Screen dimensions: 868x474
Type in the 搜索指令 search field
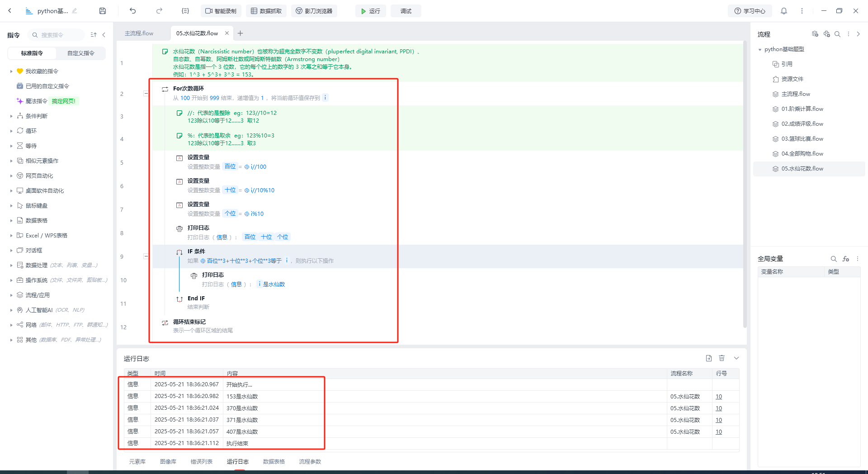[57, 34]
